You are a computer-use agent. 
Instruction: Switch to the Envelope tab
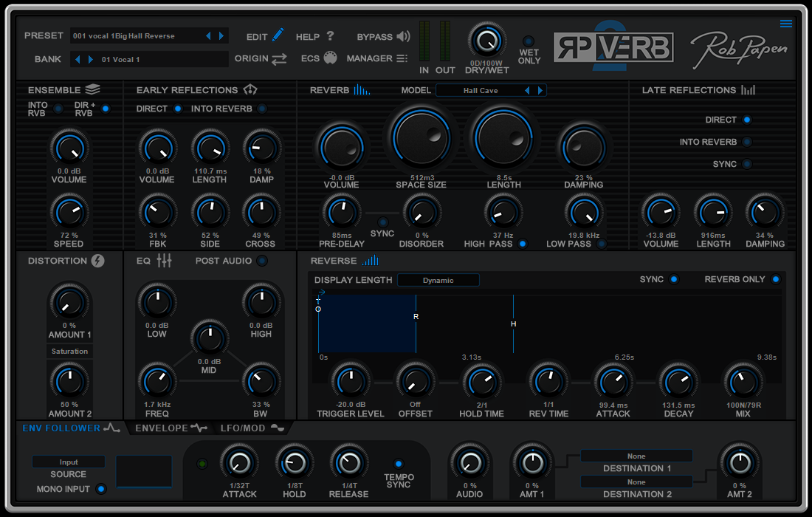tap(171, 428)
